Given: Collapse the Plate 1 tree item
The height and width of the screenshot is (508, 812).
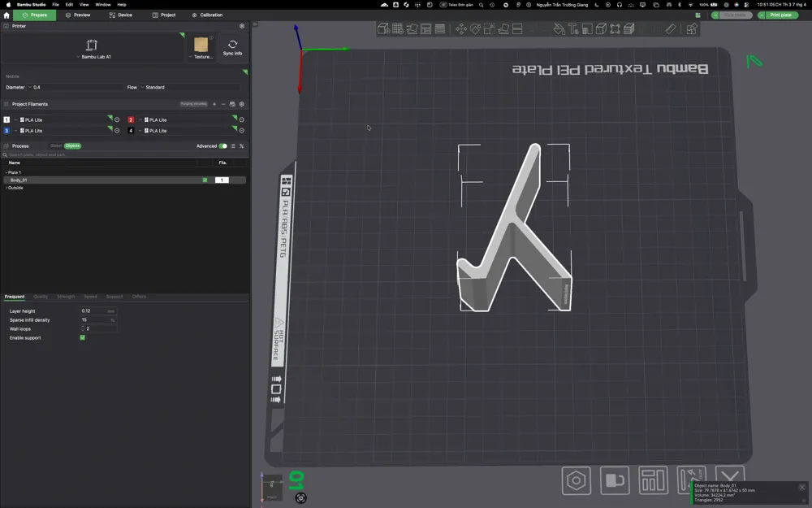Looking at the screenshot, I should (x=7, y=172).
